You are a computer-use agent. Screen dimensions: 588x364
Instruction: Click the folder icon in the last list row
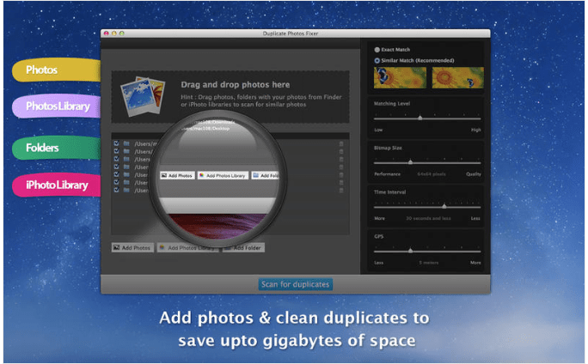click(126, 188)
